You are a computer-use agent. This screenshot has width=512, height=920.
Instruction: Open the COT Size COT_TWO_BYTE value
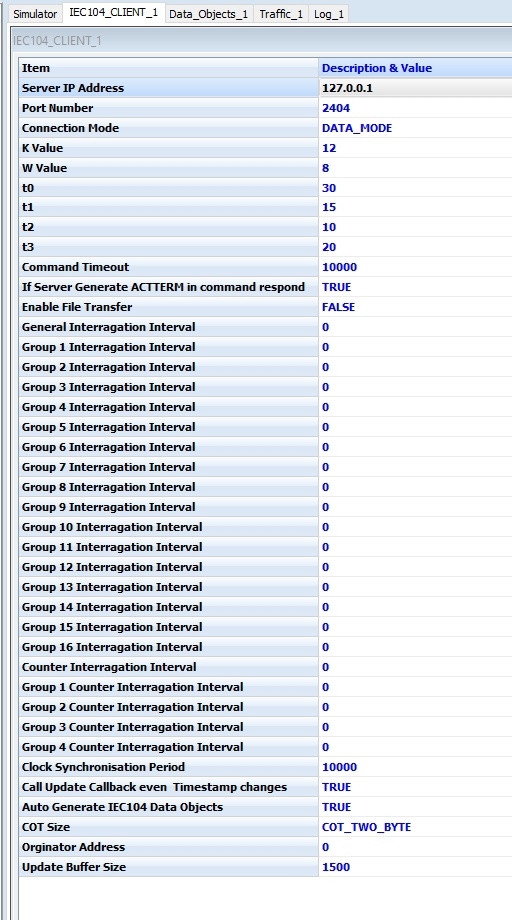(x=415, y=827)
